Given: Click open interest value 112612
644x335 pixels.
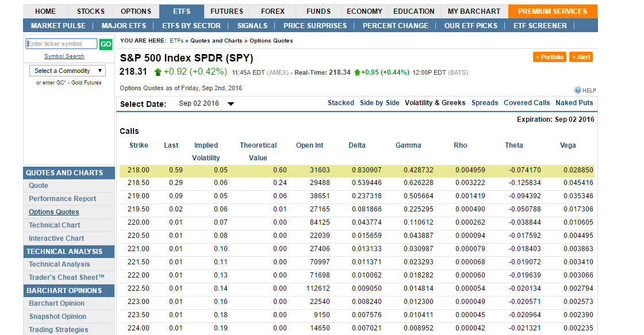Looking at the screenshot, I should pos(318,288).
